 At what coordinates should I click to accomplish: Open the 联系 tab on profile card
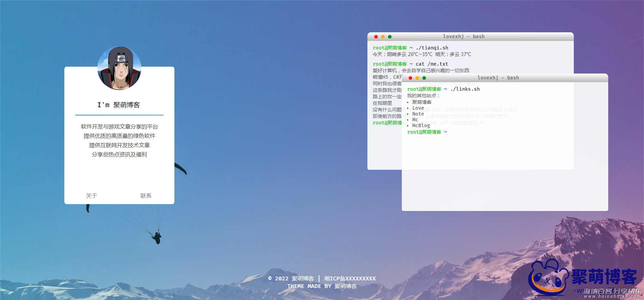146,196
